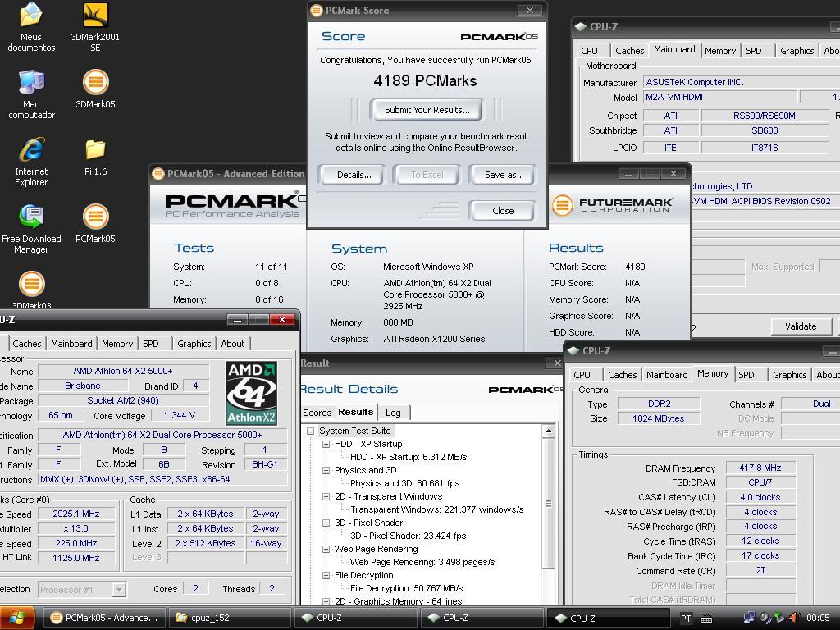Click the Core Speed 2925.1 MHz field

76,514
